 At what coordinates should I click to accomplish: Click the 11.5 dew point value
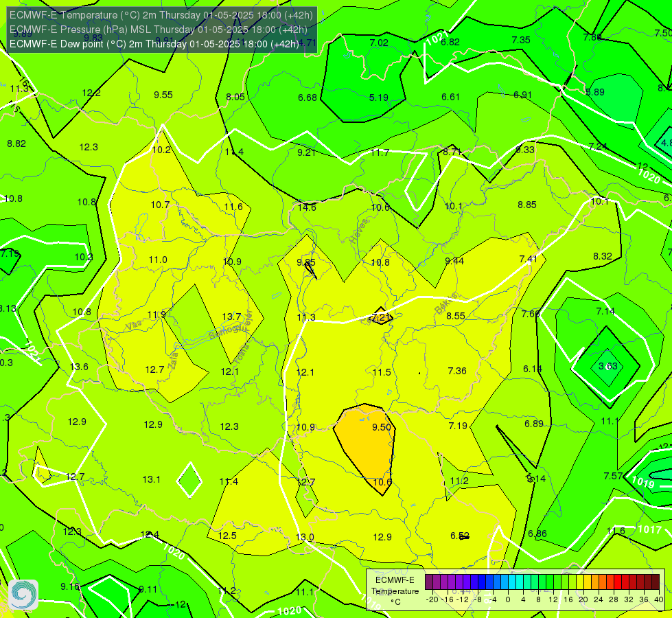pyautogui.click(x=382, y=372)
